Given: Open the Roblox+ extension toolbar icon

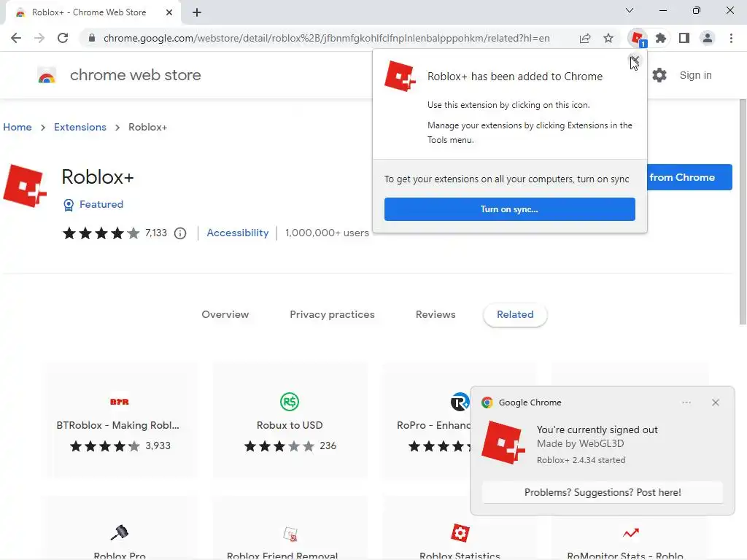Looking at the screenshot, I should click(638, 38).
